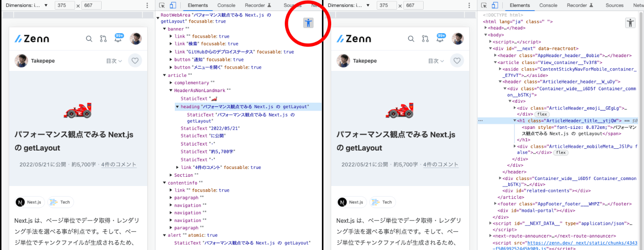Open the three-dot device toolbar menu beside the DOM tree
644x250 pixels.
coord(469,6)
